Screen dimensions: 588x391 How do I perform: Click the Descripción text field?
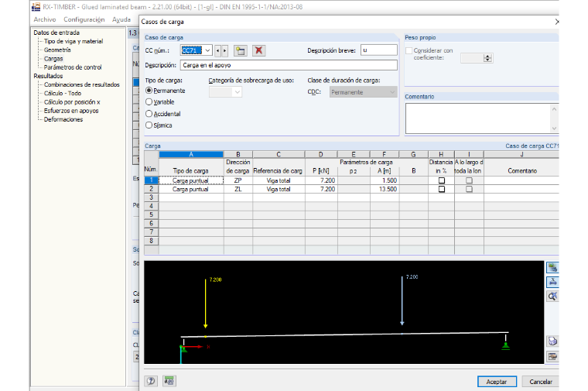(x=289, y=65)
